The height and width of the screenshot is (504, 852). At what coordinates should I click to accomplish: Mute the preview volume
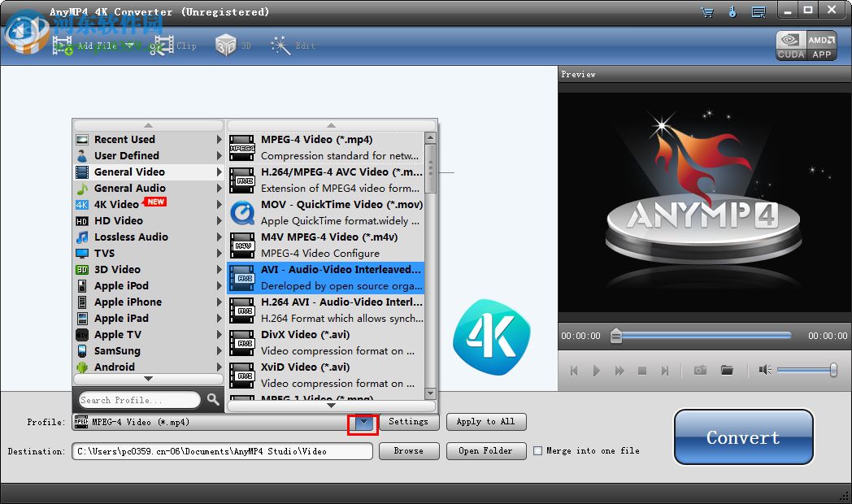[x=764, y=370]
